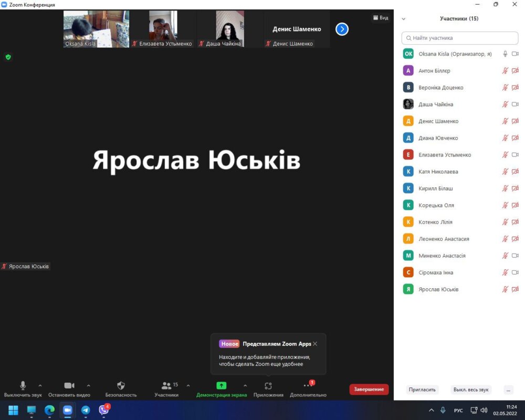Expand video settings arrow next to camera

click(88, 385)
